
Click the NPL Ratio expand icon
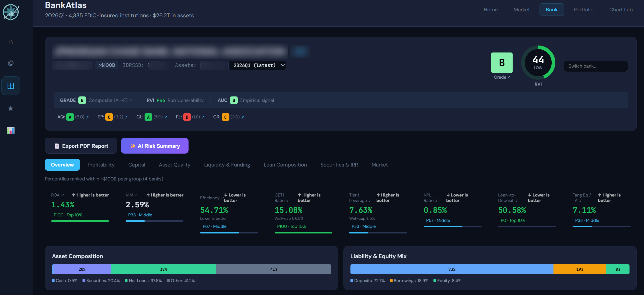[x=437, y=201]
